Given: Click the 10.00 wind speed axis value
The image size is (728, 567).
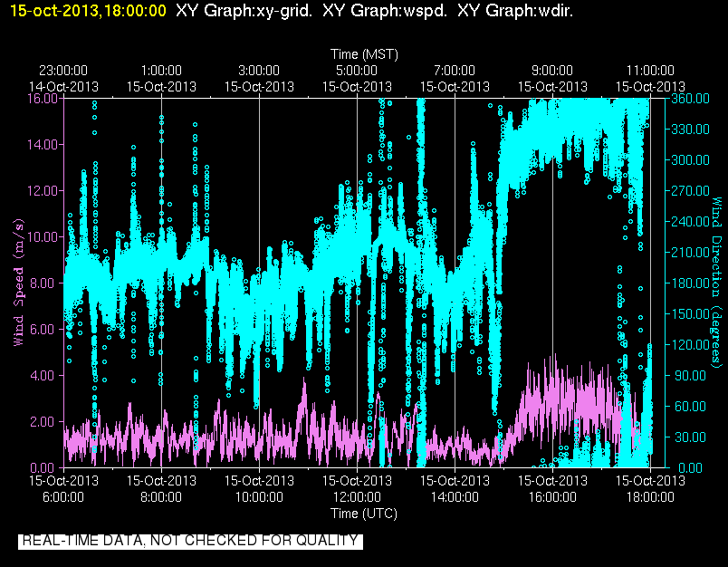Looking at the screenshot, I should click(x=43, y=236).
